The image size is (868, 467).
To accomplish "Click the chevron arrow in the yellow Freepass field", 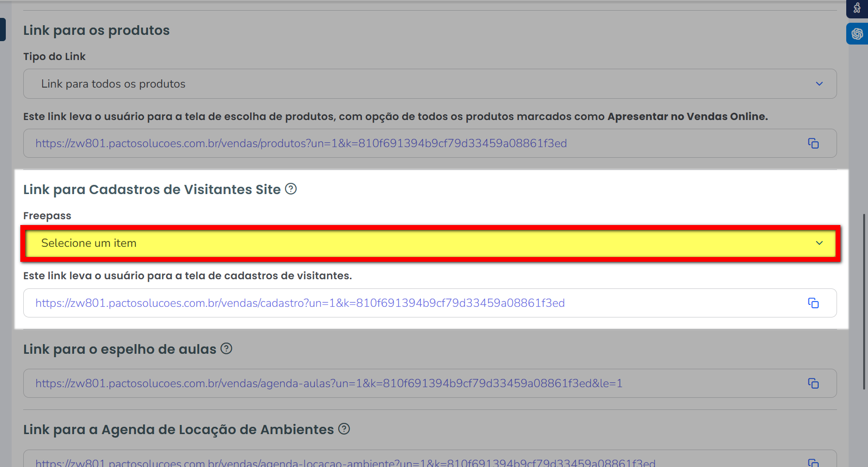I will 819,243.
